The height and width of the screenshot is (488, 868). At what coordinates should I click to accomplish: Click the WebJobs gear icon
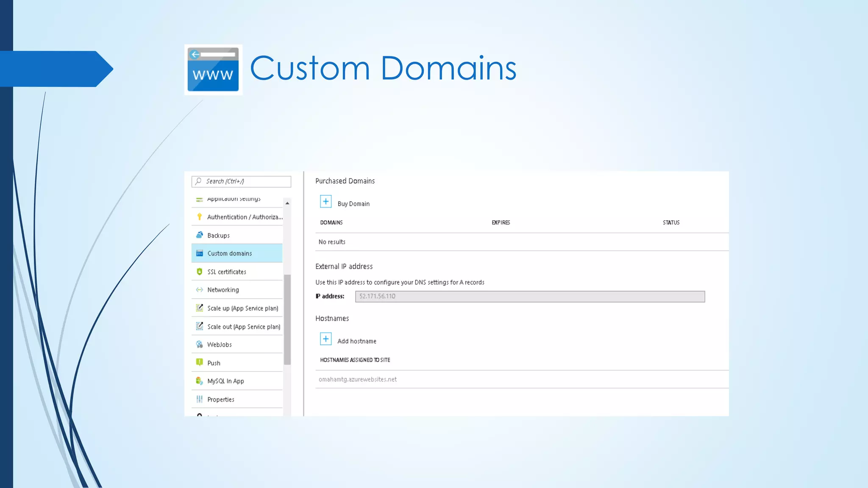coord(199,344)
